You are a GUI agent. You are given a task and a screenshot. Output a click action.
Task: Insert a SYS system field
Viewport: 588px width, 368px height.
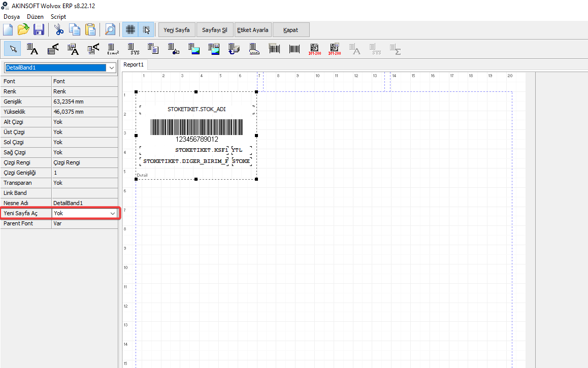133,49
